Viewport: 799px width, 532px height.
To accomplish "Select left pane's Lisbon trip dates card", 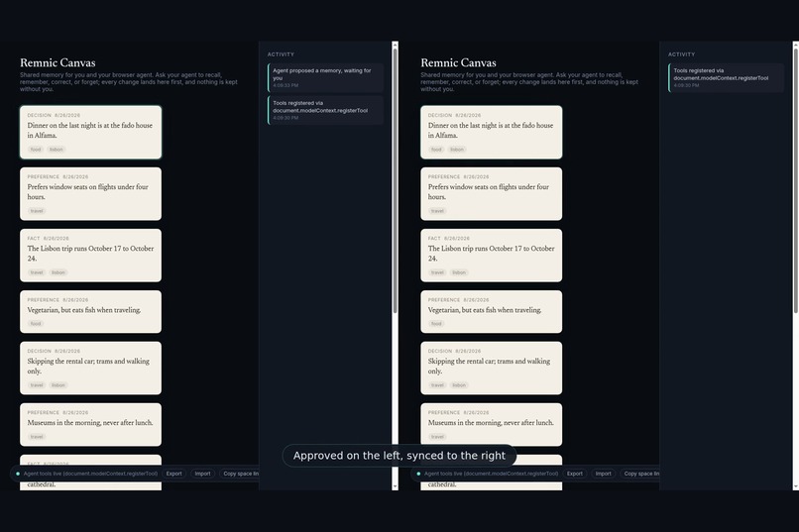I will pos(90,256).
